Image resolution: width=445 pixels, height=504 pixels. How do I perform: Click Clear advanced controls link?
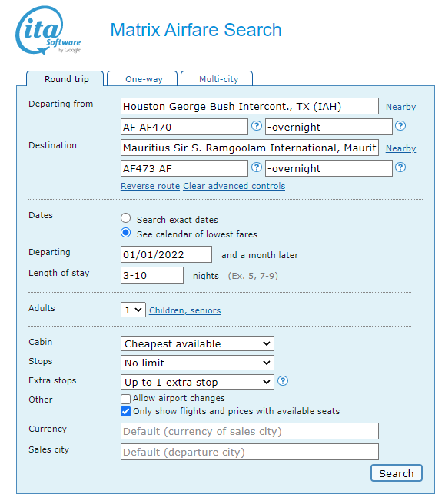click(234, 186)
